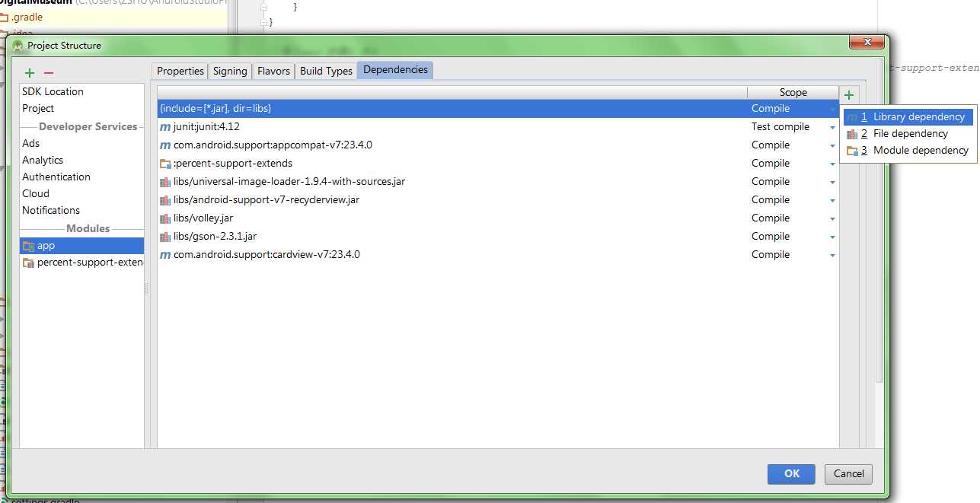Click percent-support-extends module icon in Modules list

point(29,263)
